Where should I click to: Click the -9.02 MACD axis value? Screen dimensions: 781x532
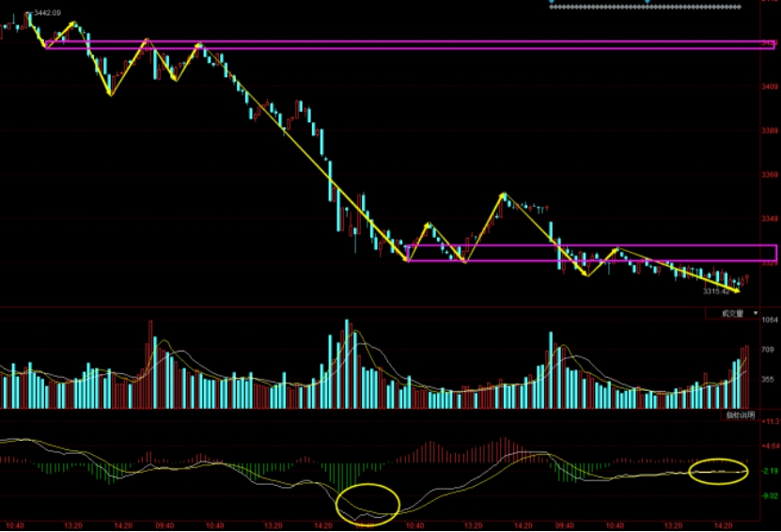tap(770, 495)
